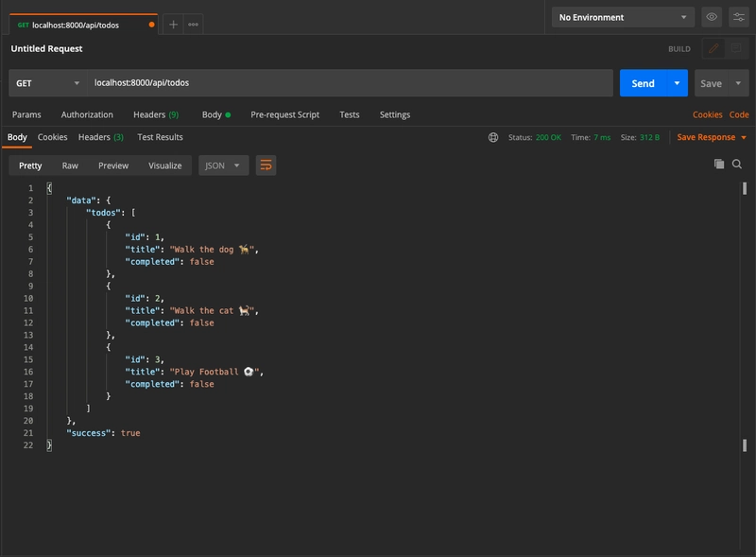Search the response with magnifier icon
Image resolution: width=756 pixels, height=557 pixels.
coord(737,165)
